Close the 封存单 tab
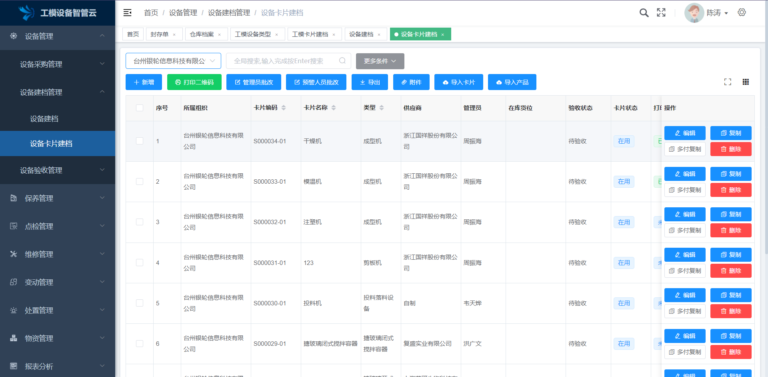This screenshot has height=377, width=768. [174, 34]
